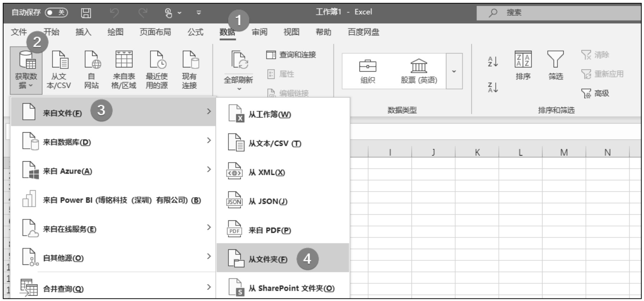Switch to the 插入 (Insert) tab

pyautogui.click(x=83, y=32)
